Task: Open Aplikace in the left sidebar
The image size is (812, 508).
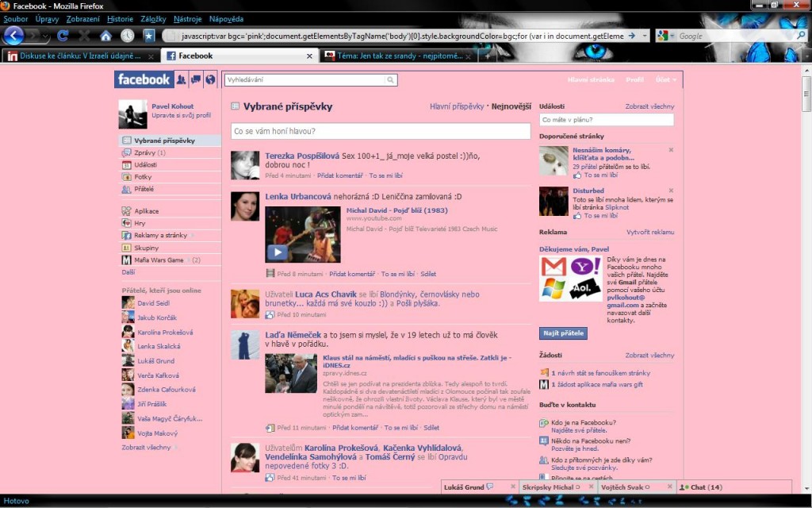Action: pyautogui.click(x=147, y=211)
